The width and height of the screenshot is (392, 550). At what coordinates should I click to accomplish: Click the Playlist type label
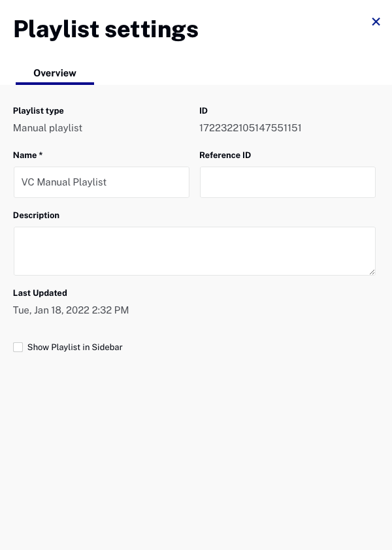39,111
